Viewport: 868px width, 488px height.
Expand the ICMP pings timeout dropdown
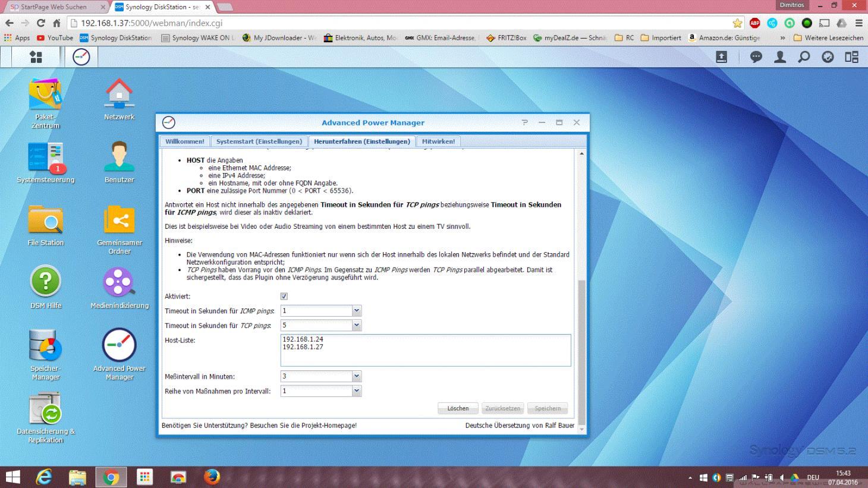click(x=357, y=310)
